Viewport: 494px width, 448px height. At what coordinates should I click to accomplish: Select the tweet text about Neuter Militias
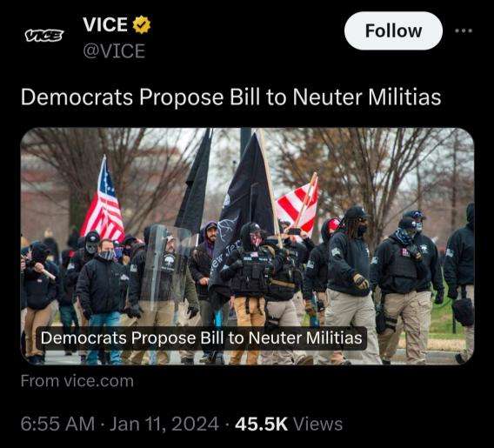click(x=230, y=97)
